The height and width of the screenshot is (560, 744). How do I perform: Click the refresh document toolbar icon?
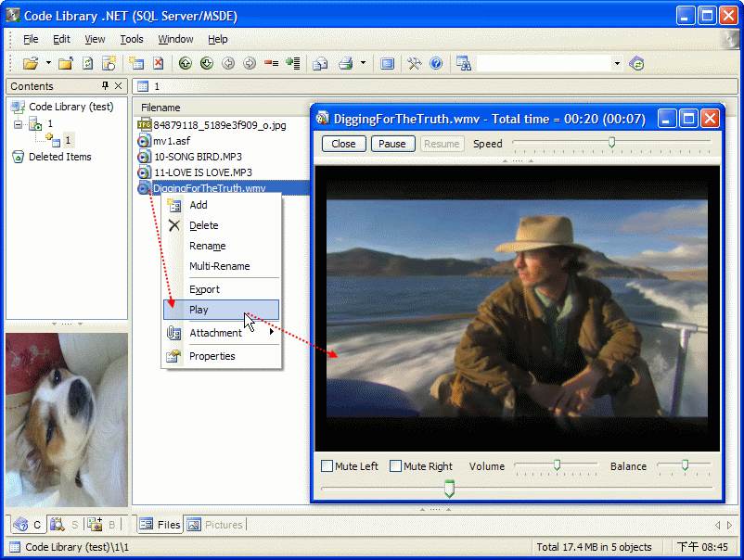coord(88,63)
